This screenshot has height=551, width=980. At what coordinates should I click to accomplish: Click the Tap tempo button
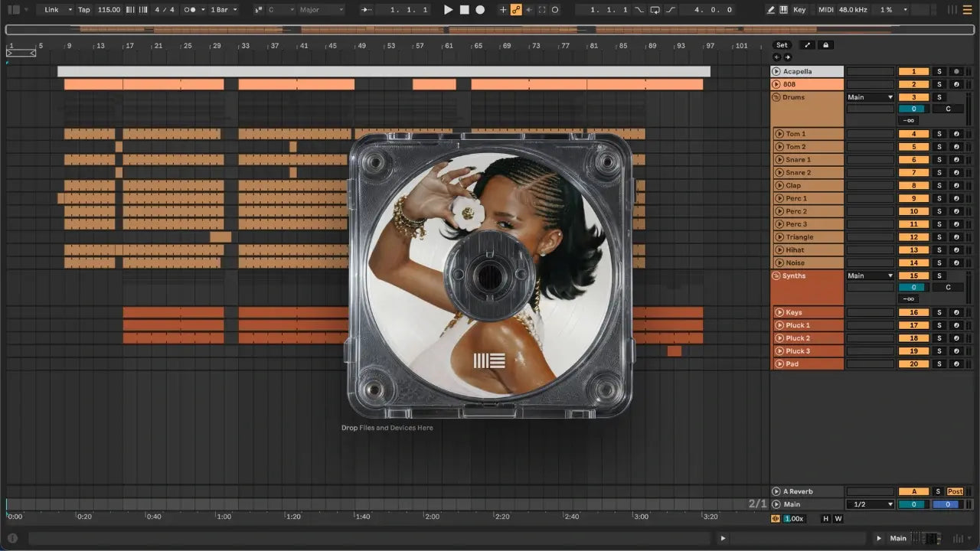tap(84, 10)
